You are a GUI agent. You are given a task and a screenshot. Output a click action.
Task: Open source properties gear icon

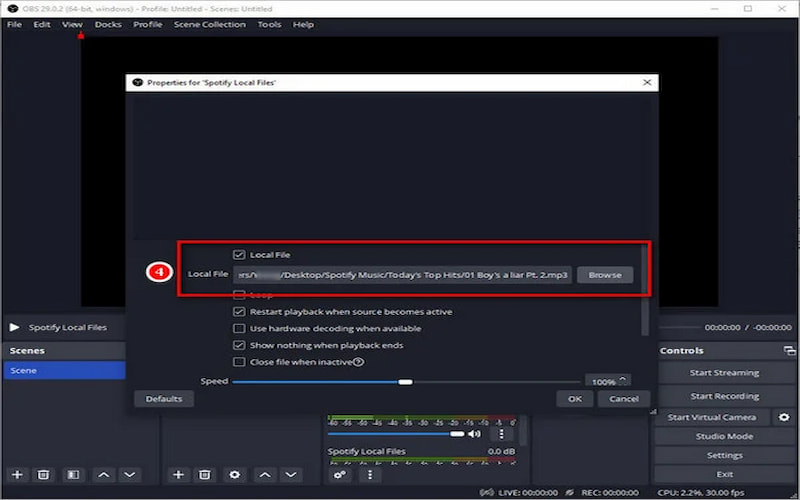tap(235, 475)
